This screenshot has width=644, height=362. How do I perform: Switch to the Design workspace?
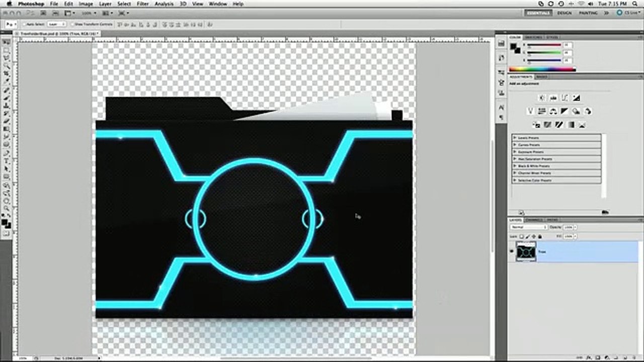564,13
